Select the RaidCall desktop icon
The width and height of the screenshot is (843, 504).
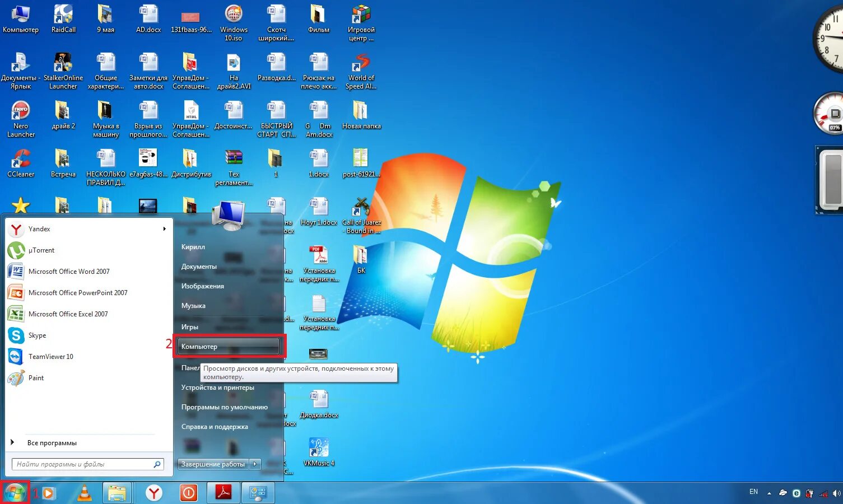pos(63,19)
